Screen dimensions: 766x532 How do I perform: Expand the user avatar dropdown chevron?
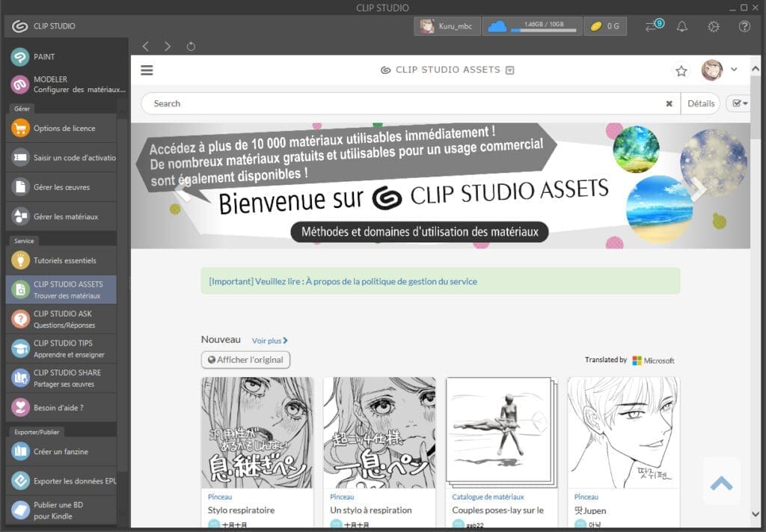click(734, 70)
